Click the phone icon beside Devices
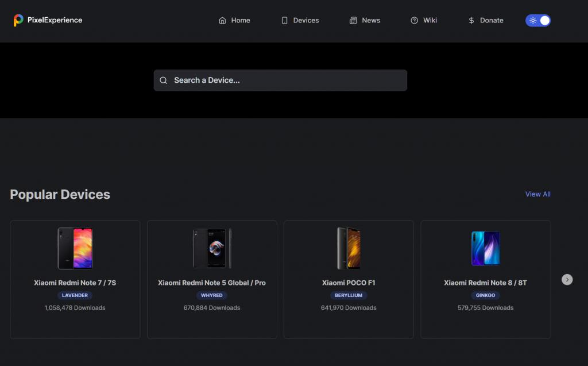The height and width of the screenshot is (366, 588). (285, 20)
